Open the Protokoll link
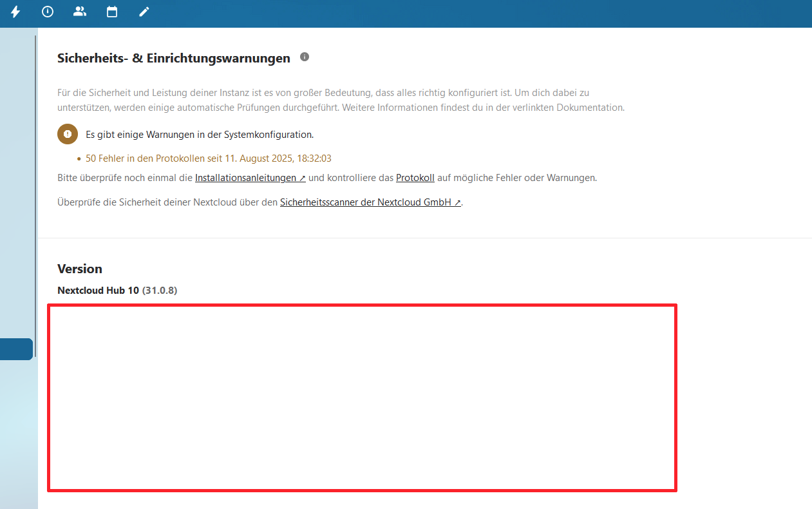This screenshot has width=812, height=509. pos(415,178)
